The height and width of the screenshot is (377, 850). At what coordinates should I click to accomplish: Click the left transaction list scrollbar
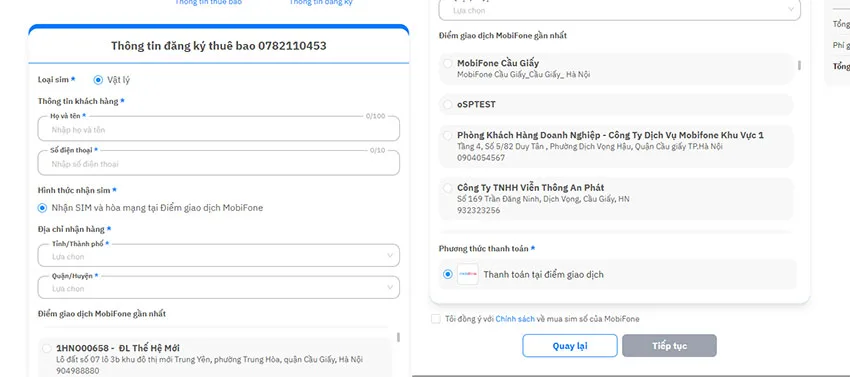point(398,337)
